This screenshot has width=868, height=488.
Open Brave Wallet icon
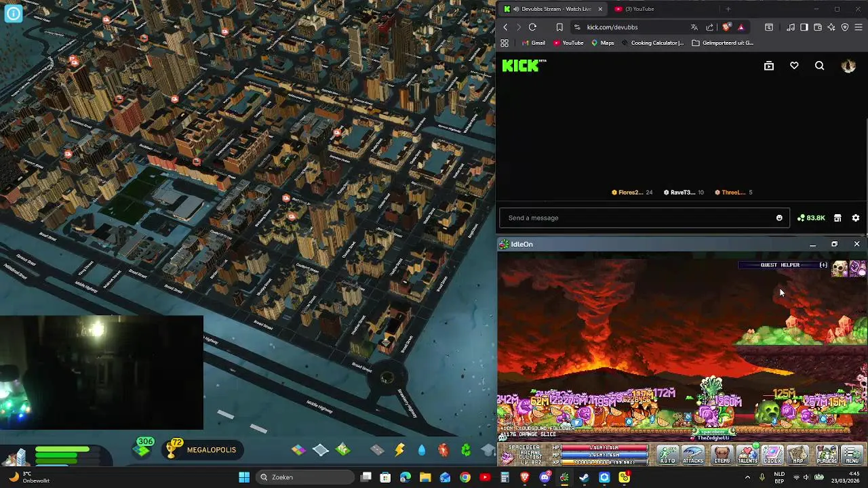(818, 27)
